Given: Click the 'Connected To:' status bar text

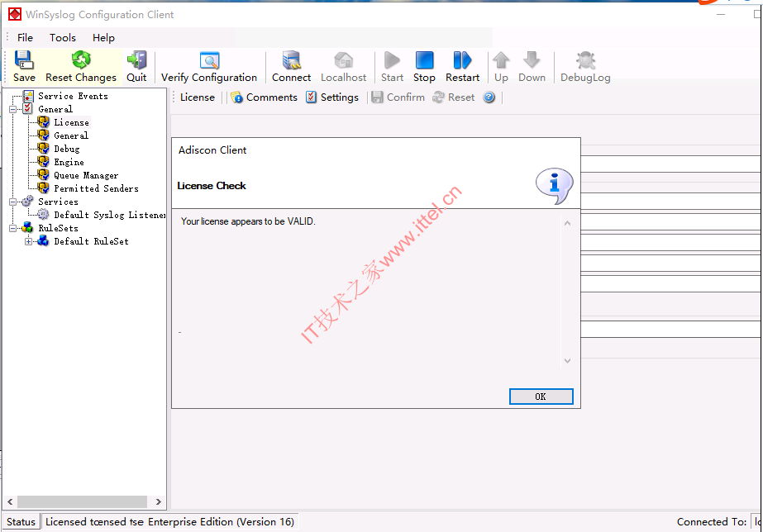Looking at the screenshot, I should pyautogui.click(x=712, y=522).
